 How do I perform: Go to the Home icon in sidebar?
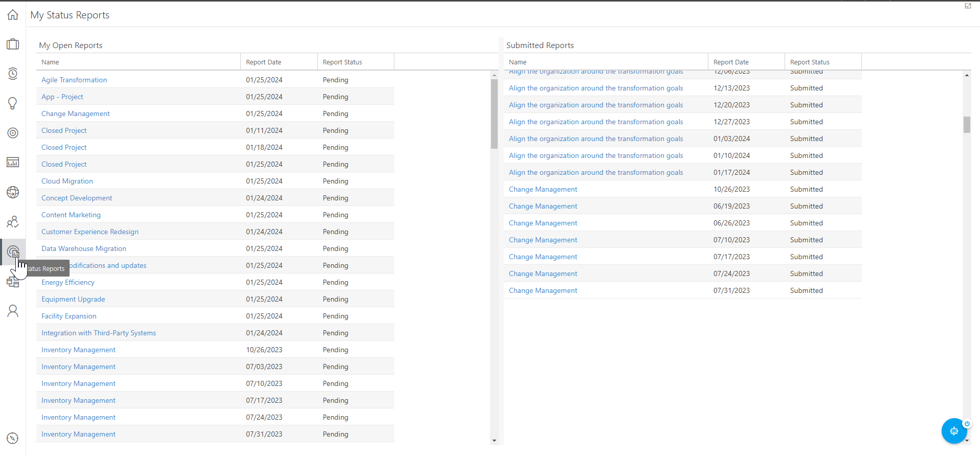(13, 15)
